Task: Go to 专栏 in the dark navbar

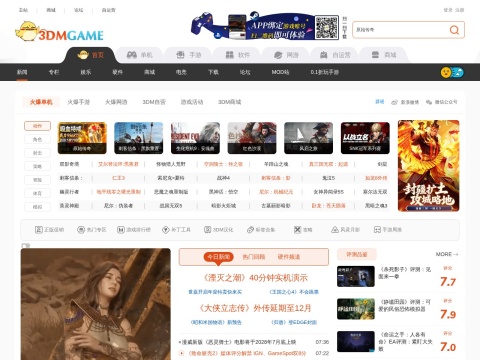Action: click(x=54, y=72)
